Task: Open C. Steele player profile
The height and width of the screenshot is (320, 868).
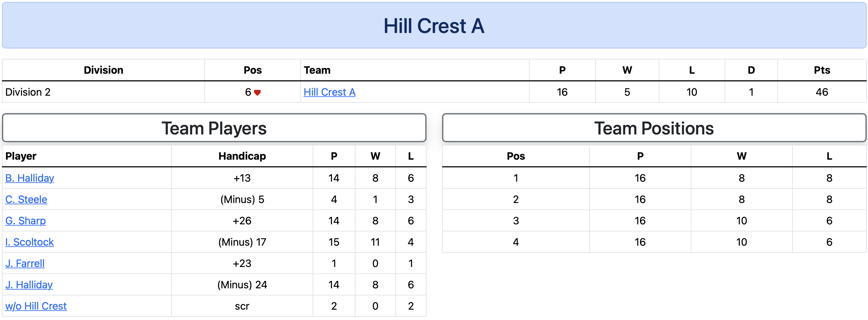Action: [26, 199]
